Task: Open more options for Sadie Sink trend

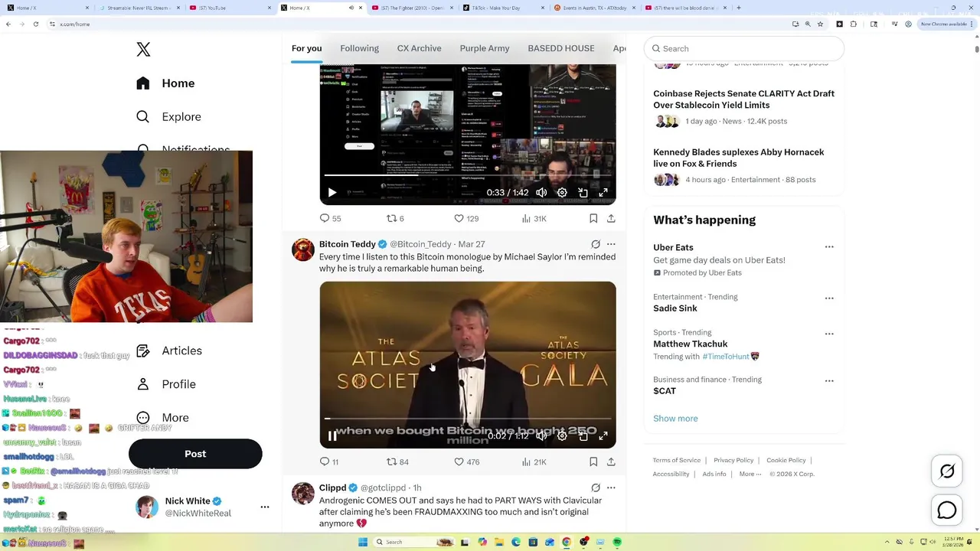Action: tap(829, 298)
